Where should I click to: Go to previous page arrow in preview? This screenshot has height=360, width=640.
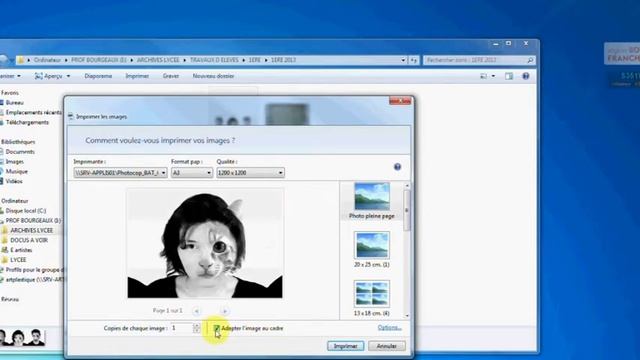(196, 311)
